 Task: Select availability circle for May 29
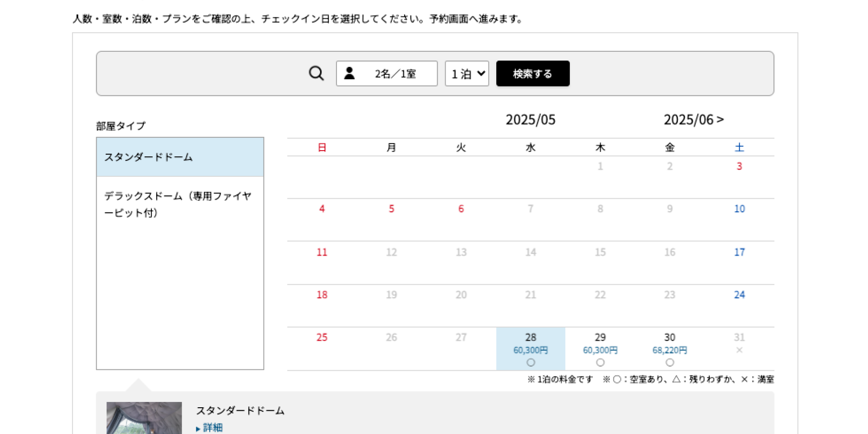point(600,363)
